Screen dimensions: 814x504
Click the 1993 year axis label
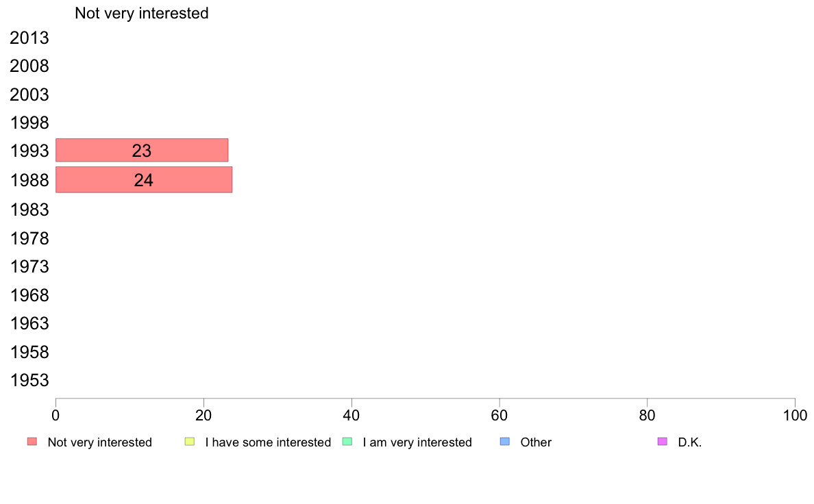click(x=29, y=151)
